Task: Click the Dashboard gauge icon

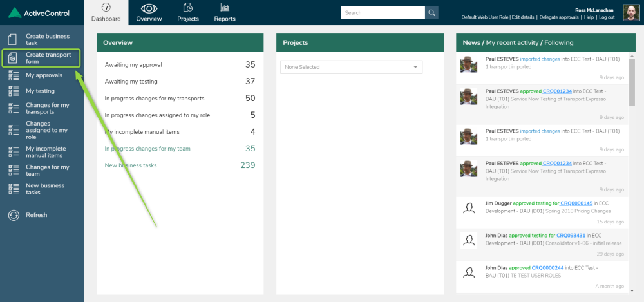Action: [106, 7]
